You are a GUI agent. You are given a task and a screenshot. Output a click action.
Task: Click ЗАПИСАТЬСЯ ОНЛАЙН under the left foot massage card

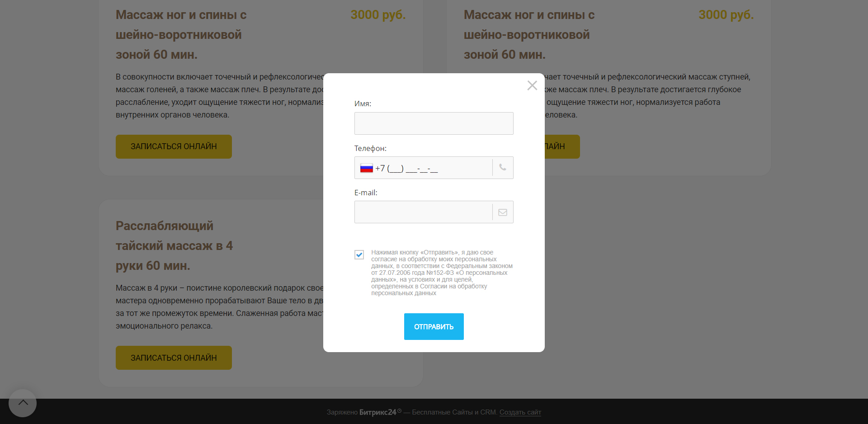click(174, 146)
